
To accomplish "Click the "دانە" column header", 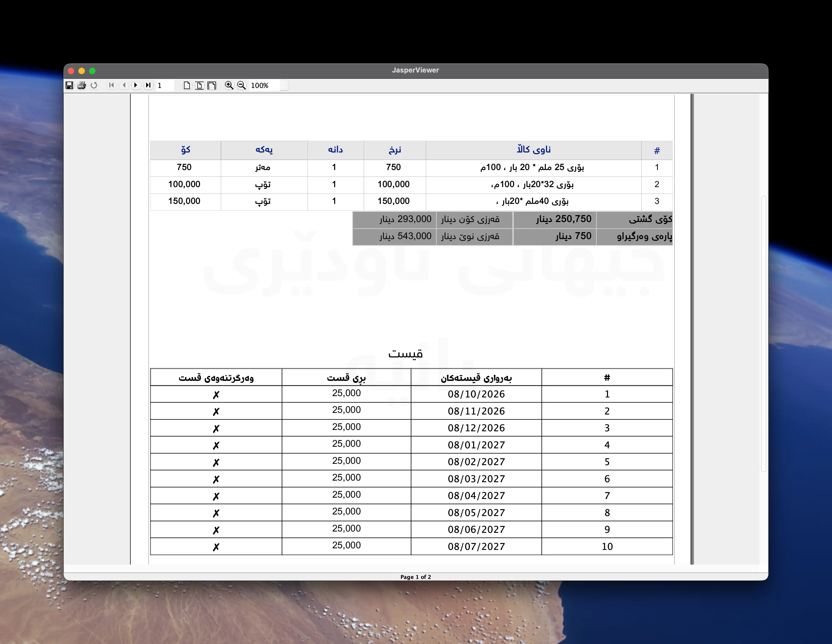I will tap(336, 150).
